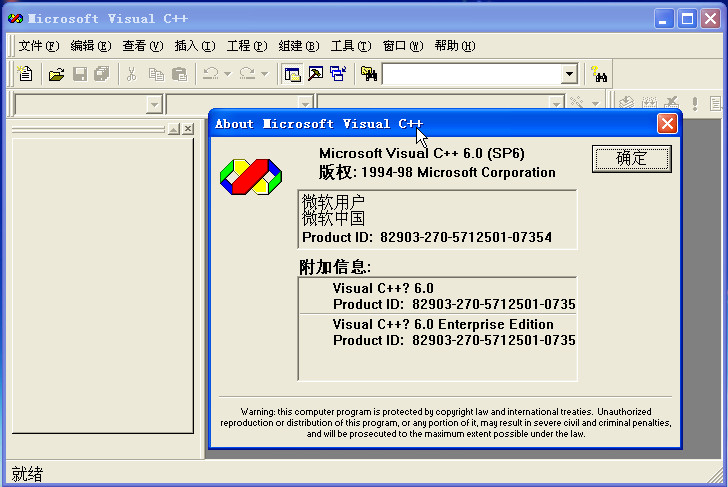Close the workspace docking pane
This screenshot has height=487, width=728.
point(188,129)
